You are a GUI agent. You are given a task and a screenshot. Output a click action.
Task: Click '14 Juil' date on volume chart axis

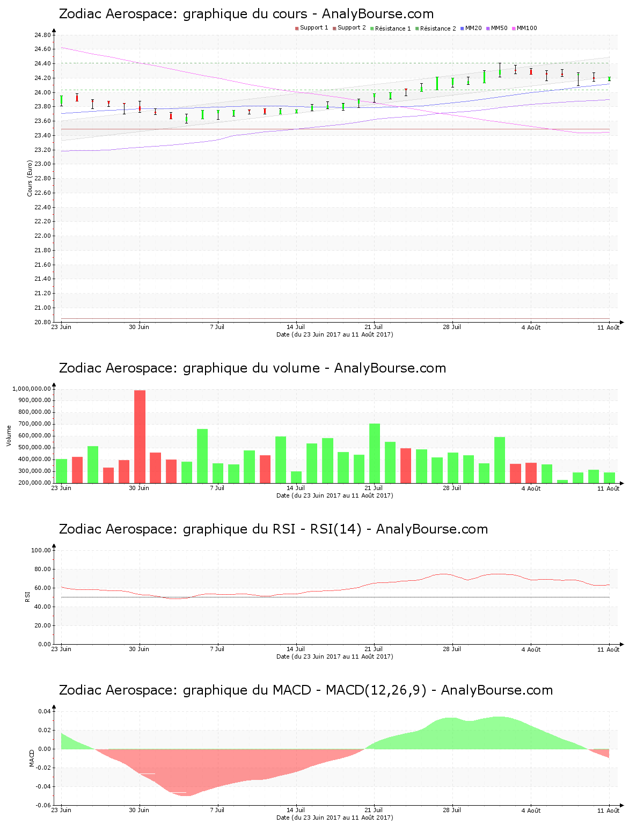(x=296, y=488)
